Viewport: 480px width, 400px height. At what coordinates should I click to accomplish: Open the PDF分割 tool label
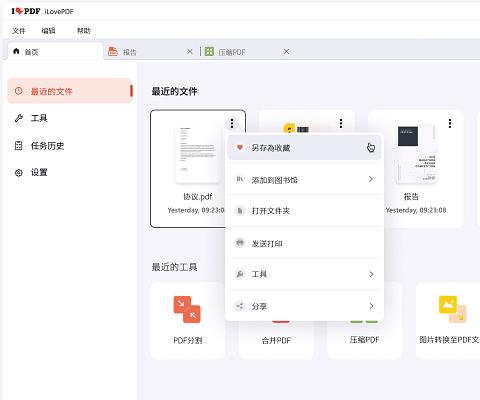pyautogui.click(x=188, y=340)
